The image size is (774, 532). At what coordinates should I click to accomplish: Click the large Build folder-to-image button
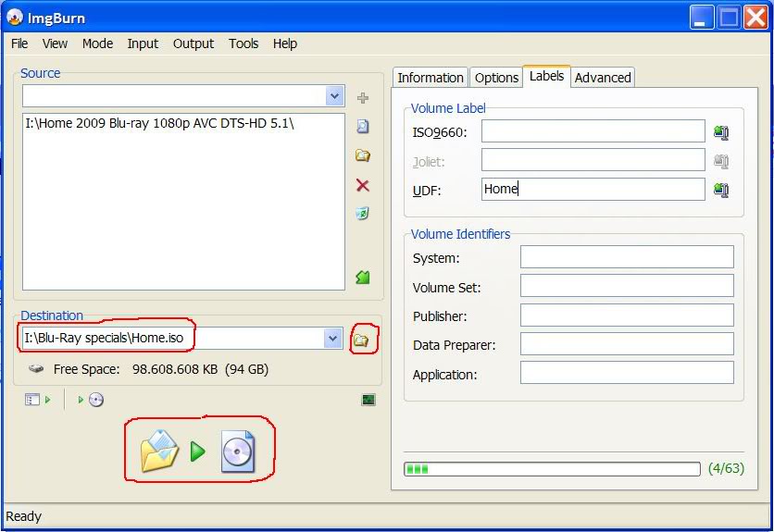tap(198, 451)
